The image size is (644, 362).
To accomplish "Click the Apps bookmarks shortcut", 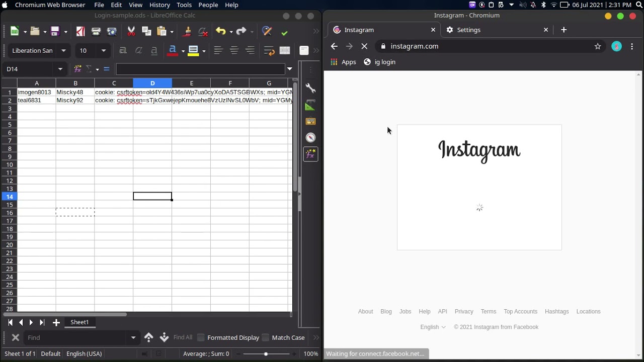I will [343, 62].
